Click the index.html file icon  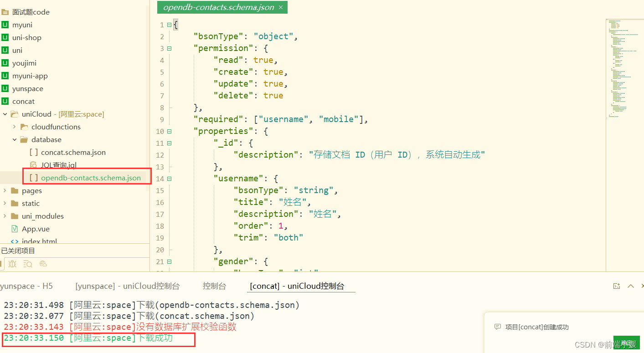click(15, 241)
